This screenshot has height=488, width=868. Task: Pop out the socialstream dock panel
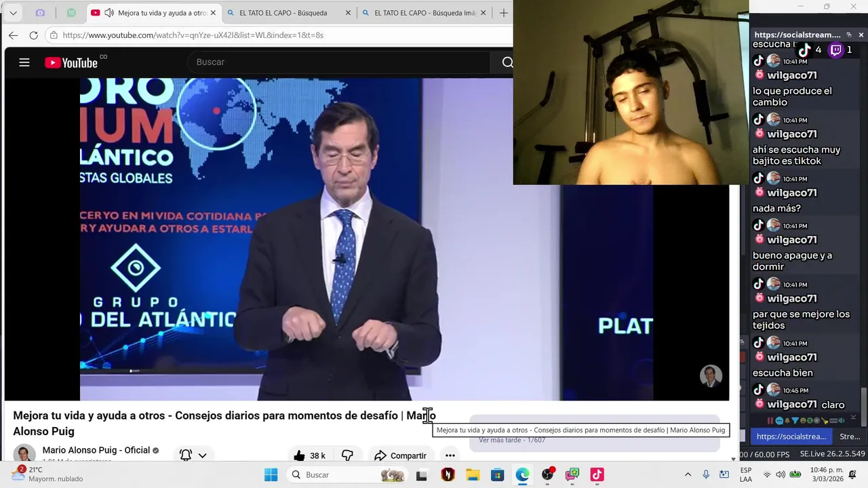[x=849, y=35]
